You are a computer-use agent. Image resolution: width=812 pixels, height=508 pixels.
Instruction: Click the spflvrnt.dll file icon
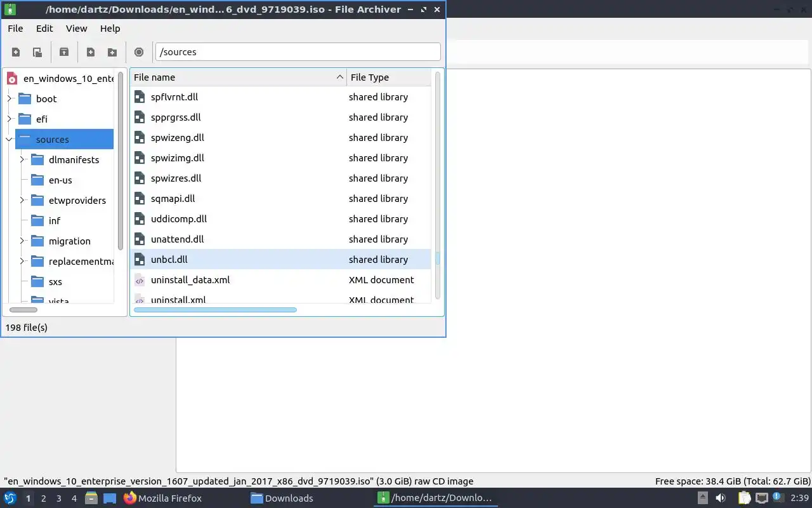(x=140, y=97)
